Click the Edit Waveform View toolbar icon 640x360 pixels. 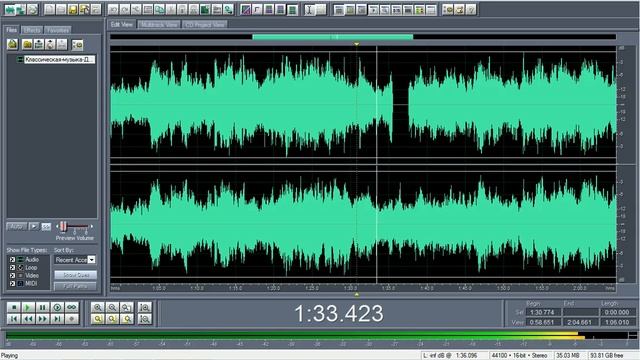coord(9,9)
